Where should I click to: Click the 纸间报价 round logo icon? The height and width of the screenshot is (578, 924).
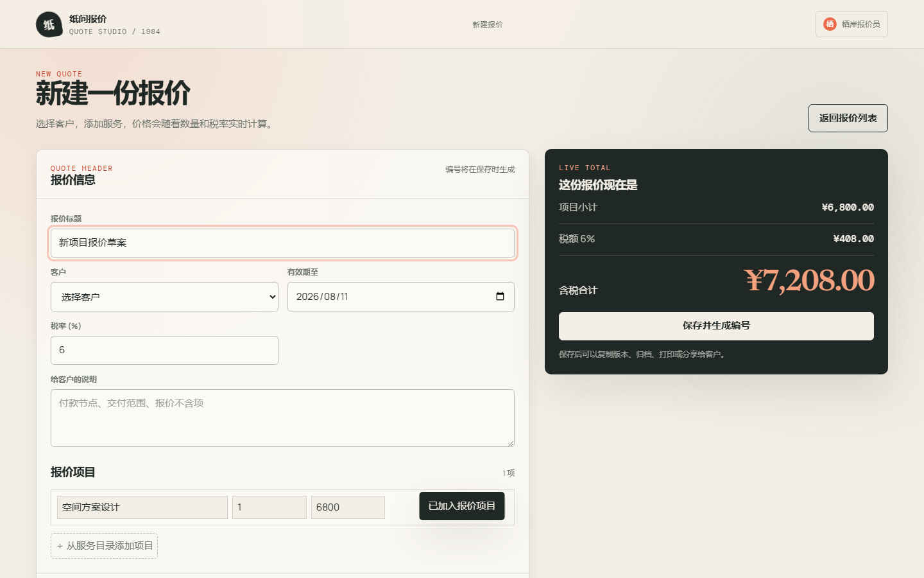click(x=49, y=24)
